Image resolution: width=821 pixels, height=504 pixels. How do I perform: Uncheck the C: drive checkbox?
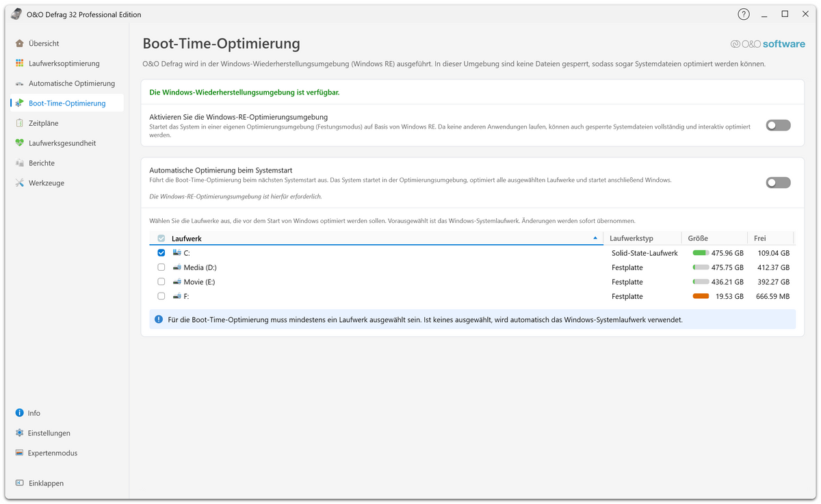click(x=161, y=252)
